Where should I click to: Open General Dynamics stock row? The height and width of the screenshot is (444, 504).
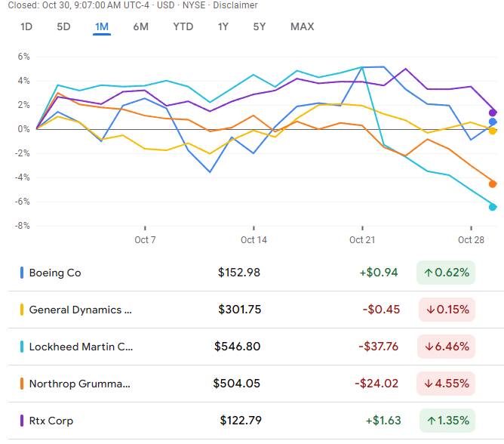pos(80,310)
